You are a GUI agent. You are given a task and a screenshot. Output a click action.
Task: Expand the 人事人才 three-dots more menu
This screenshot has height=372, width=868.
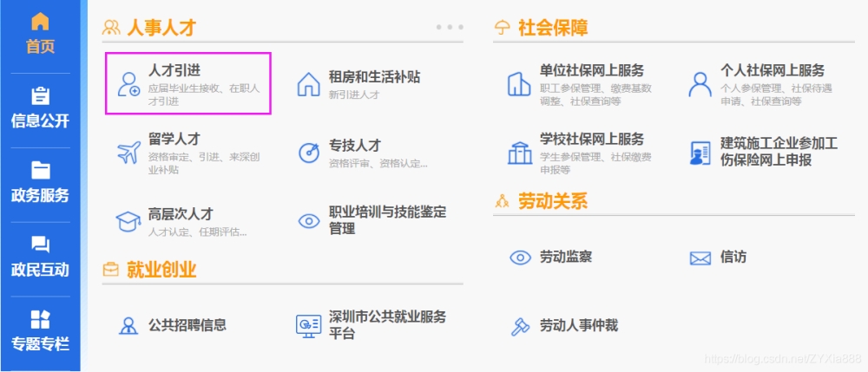450,27
